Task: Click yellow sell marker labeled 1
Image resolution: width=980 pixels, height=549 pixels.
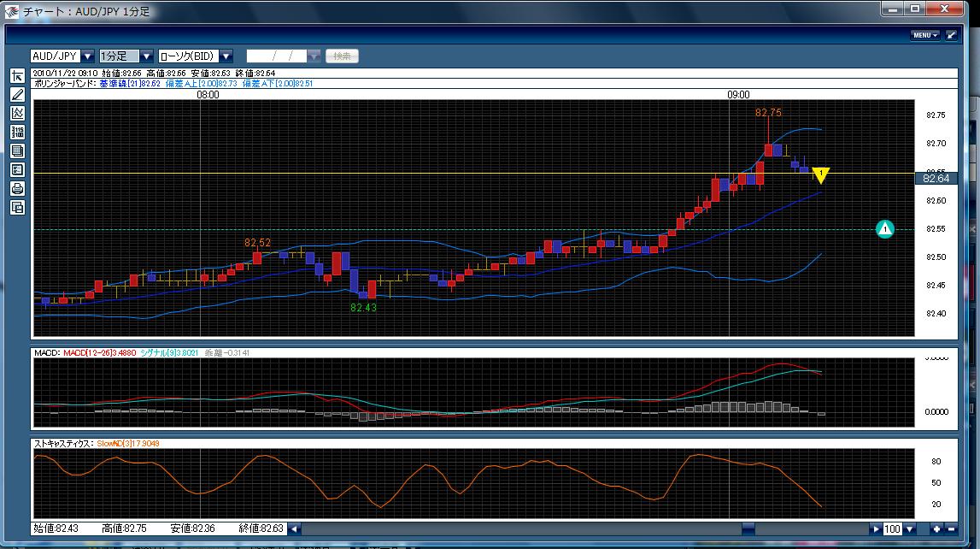Action: tap(820, 175)
